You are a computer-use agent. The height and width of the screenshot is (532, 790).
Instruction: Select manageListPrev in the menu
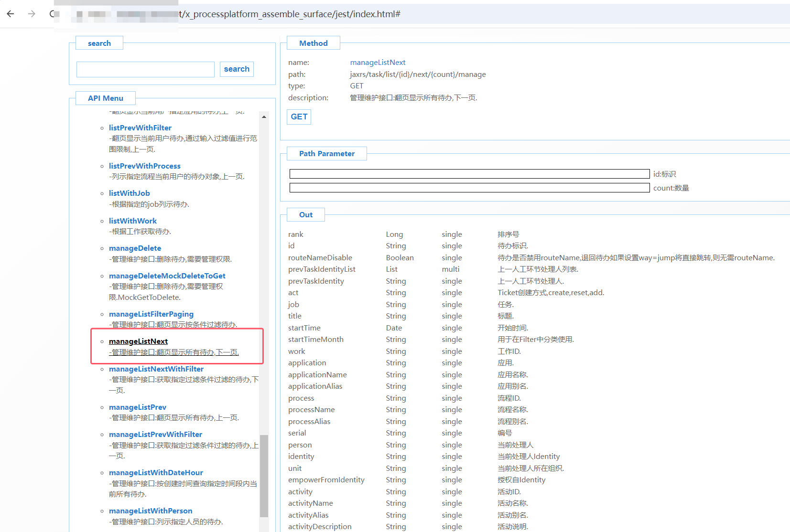(x=137, y=407)
